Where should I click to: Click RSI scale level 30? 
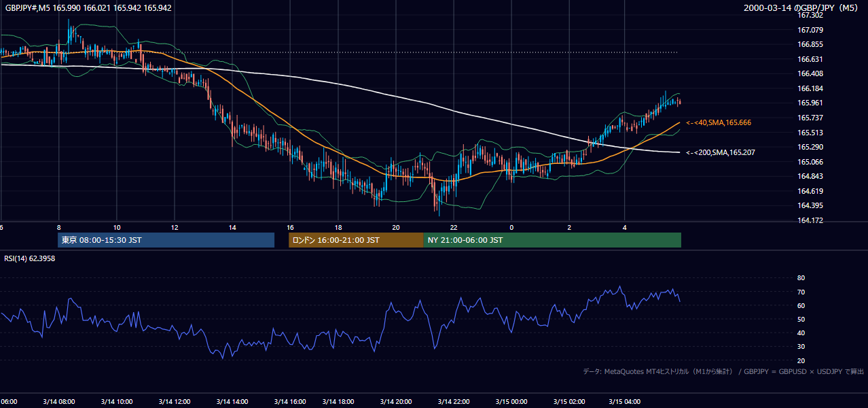[801, 347]
